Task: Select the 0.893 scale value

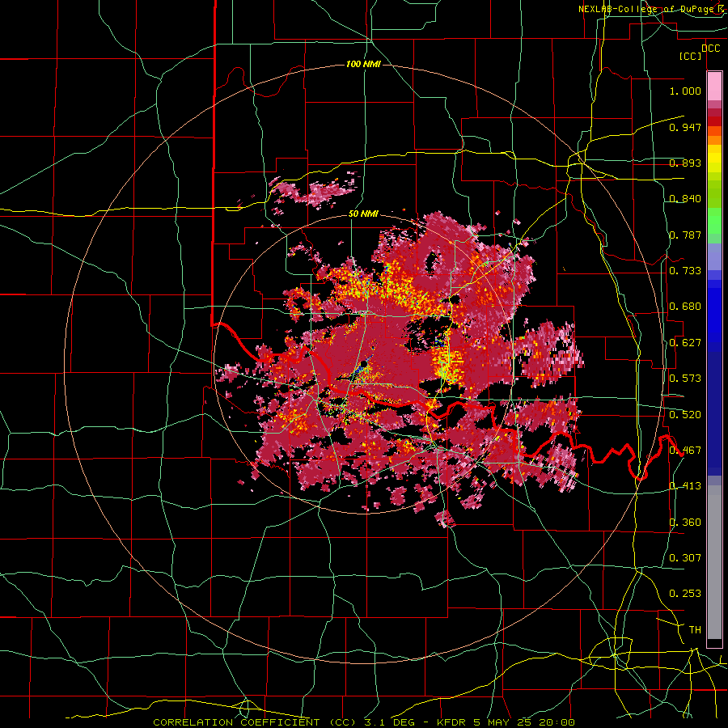Action: pos(685,163)
